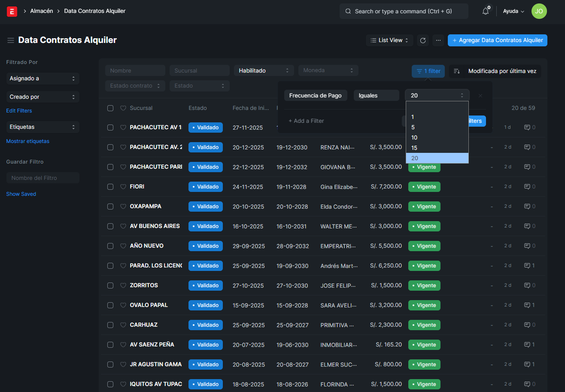Refresh the list with reload icon

point(423,40)
